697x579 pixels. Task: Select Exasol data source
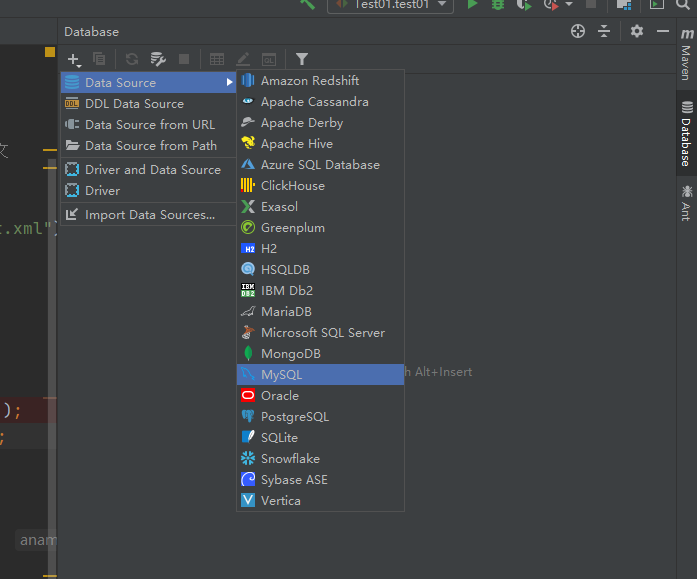tap(320, 207)
